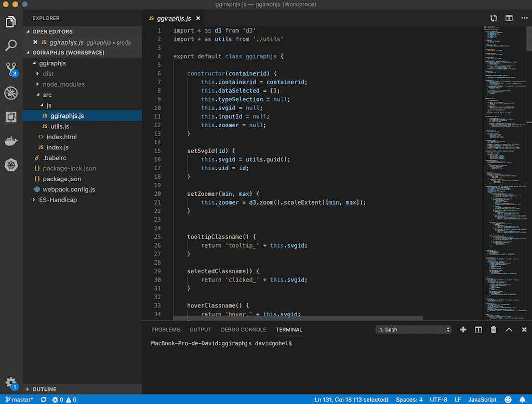Close ggiraphjs.js in Open Editors list
The image size is (532, 404).
(x=35, y=43)
